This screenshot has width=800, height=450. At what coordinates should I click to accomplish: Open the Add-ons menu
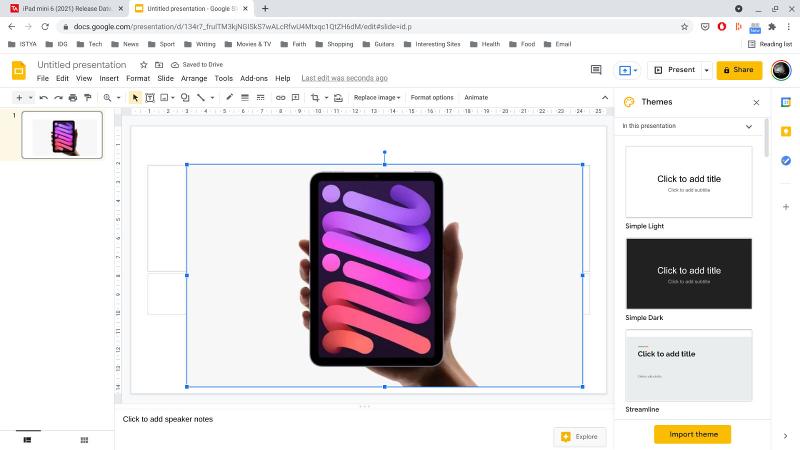pos(254,78)
